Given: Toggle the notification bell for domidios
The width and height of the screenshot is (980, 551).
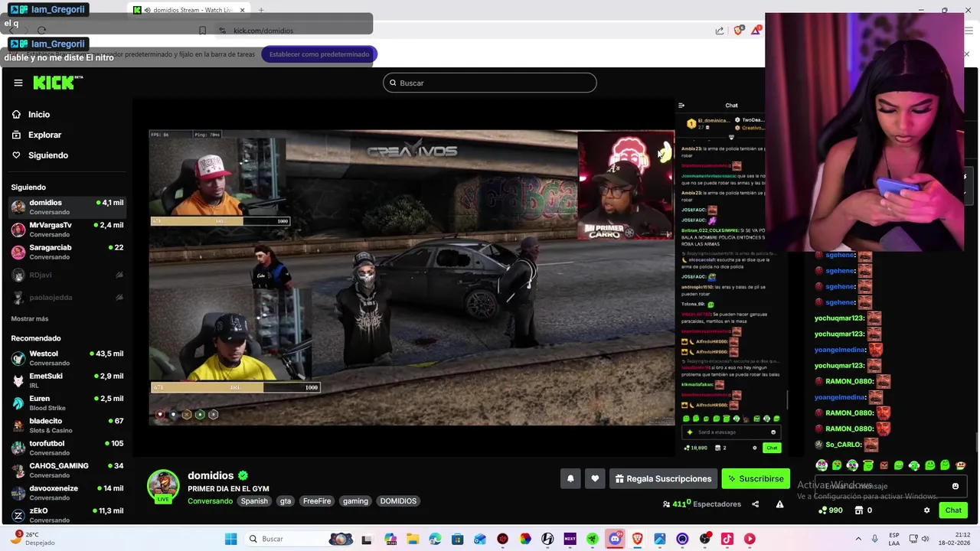Looking at the screenshot, I should 570,479.
